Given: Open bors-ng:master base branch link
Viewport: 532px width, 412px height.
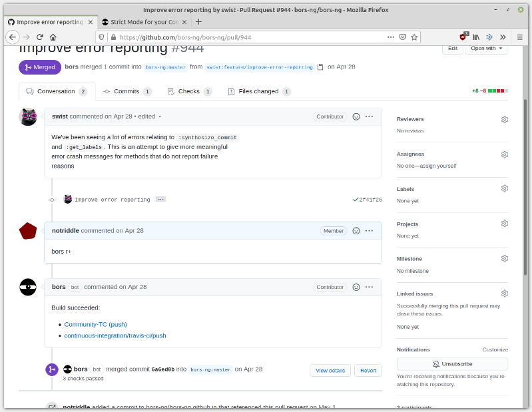Looking at the screenshot, I should pyautogui.click(x=165, y=67).
